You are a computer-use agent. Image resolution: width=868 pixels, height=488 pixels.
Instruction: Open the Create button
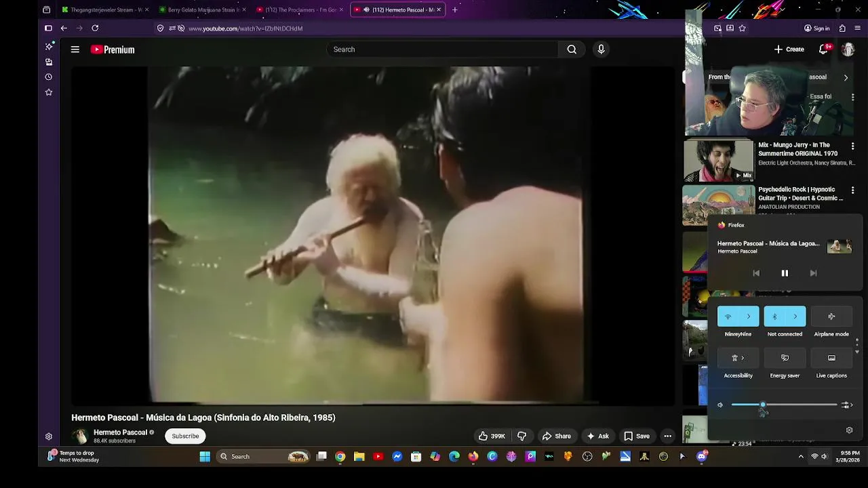coord(789,49)
